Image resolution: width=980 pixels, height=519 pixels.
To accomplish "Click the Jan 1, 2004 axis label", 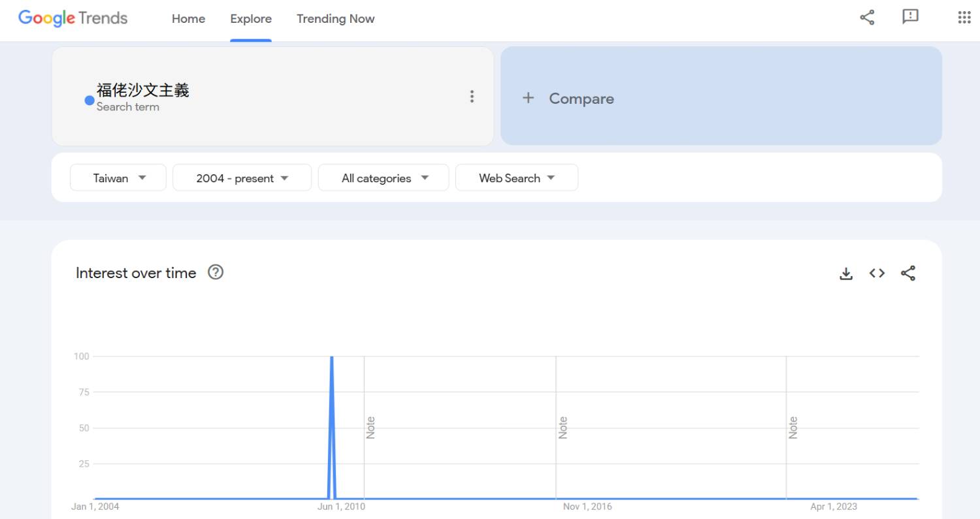I will 95,507.
